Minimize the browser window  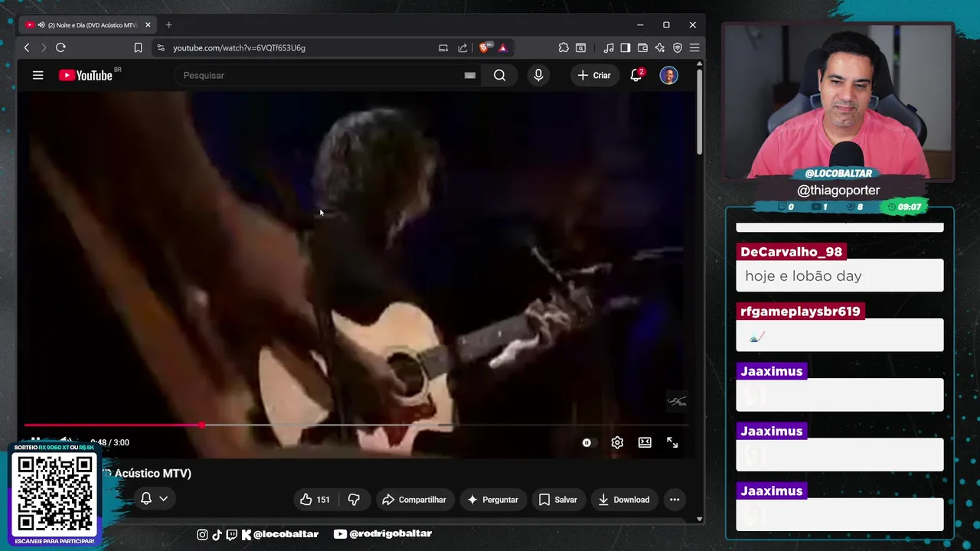(x=640, y=24)
